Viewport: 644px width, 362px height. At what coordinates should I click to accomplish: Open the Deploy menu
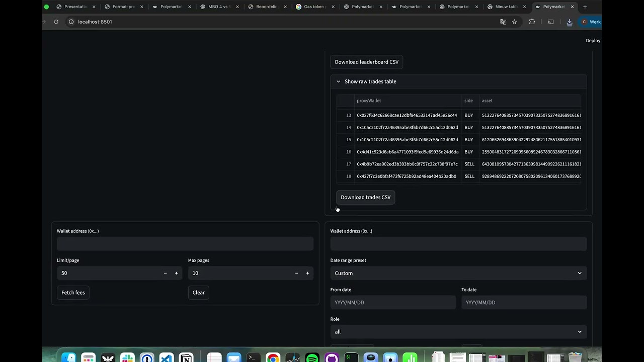593,41
